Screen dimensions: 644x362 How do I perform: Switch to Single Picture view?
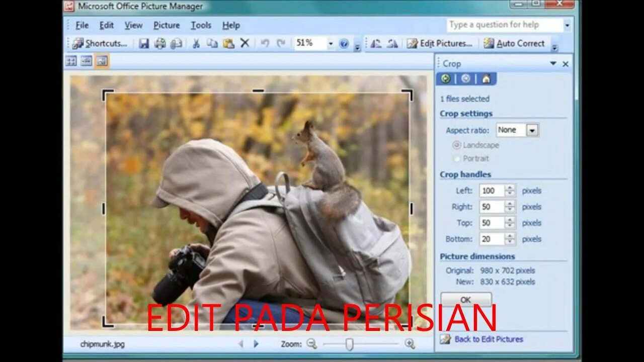tap(102, 61)
